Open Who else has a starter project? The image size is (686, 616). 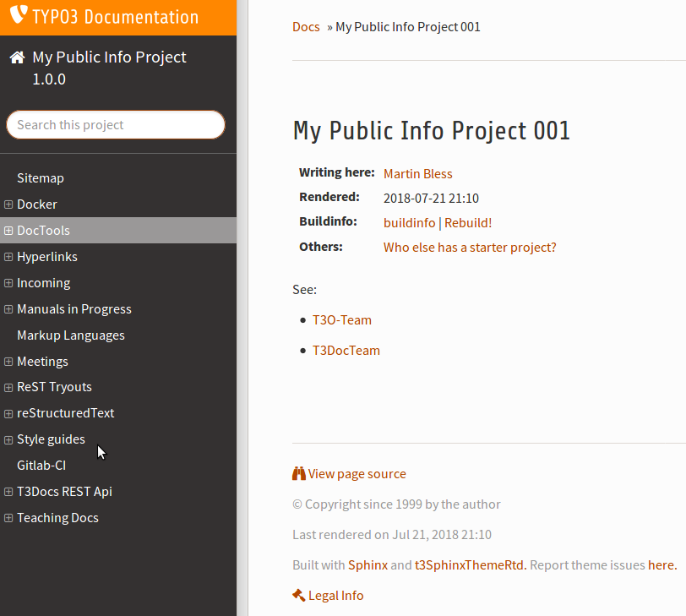470,248
